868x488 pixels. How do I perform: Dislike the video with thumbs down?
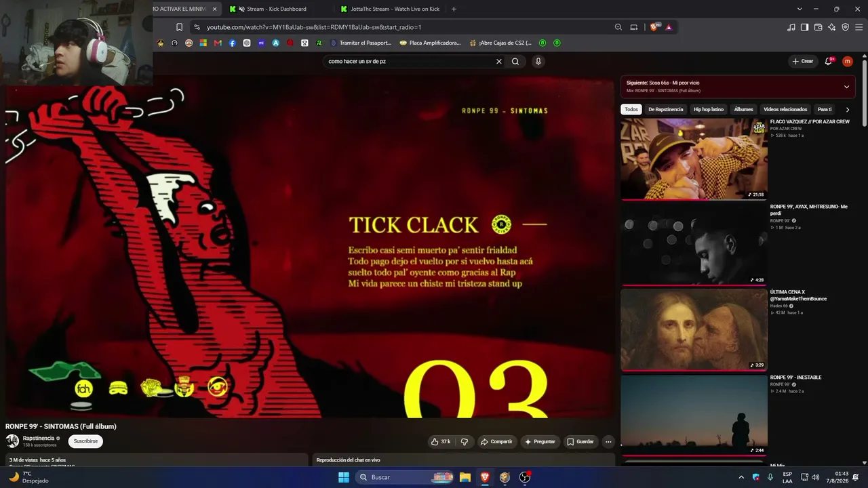(465, 442)
